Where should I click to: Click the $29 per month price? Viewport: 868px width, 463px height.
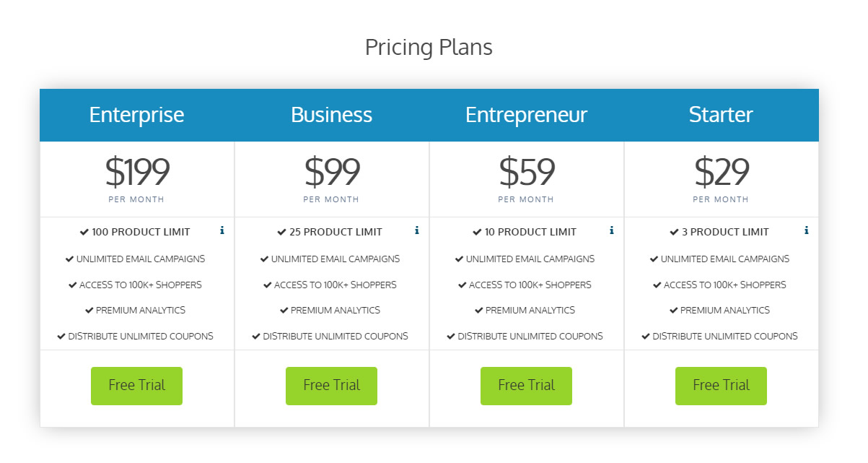pyautogui.click(x=722, y=179)
